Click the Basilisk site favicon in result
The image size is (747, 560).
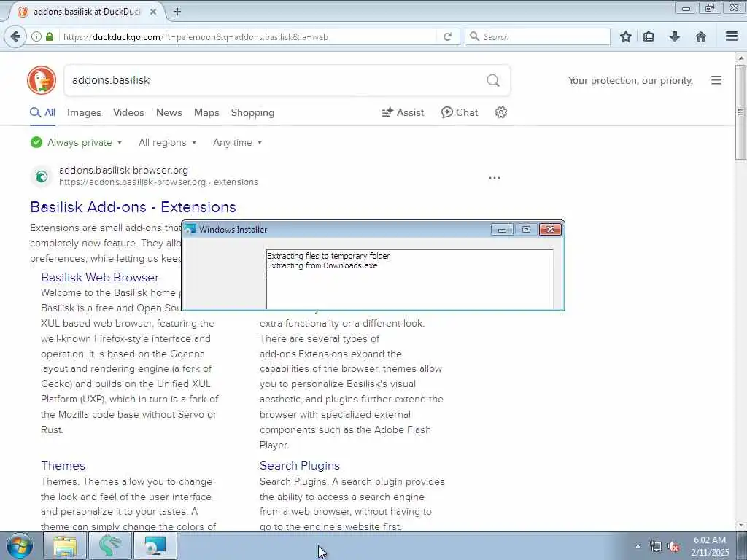42,176
